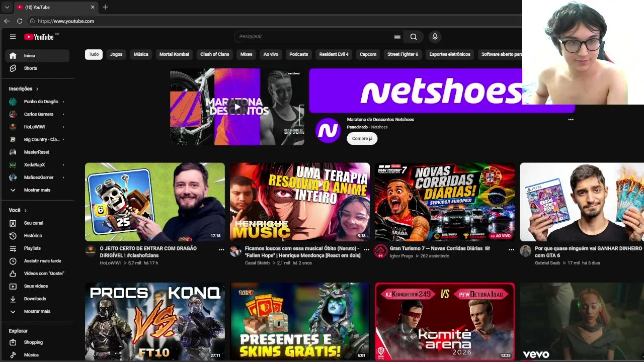This screenshot has height=362, width=644.
Task: Open Big Country channel subscription
Action: pos(37,139)
